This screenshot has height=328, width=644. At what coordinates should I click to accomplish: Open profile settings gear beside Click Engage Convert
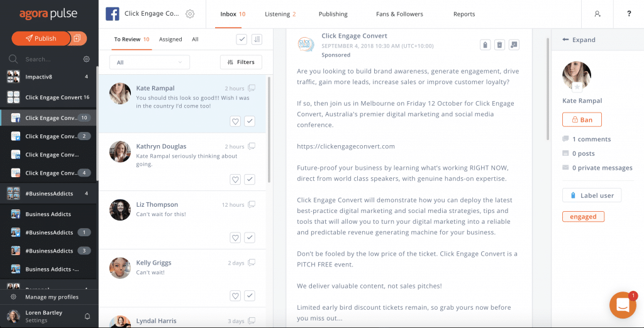(190, 14)
